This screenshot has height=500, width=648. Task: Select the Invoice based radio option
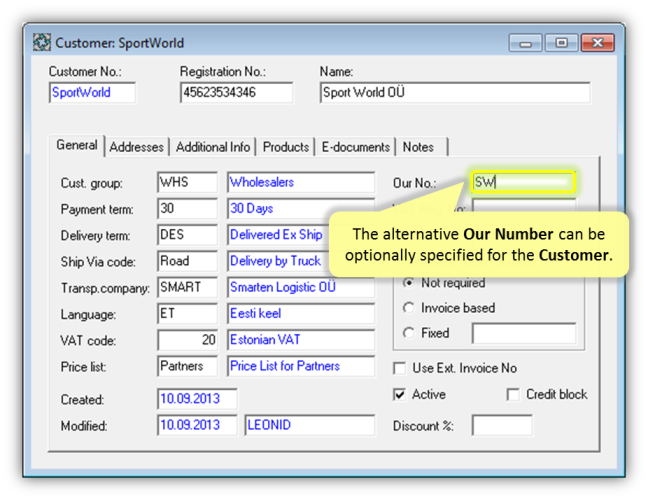pyautogui.click(x=409, y=308)
